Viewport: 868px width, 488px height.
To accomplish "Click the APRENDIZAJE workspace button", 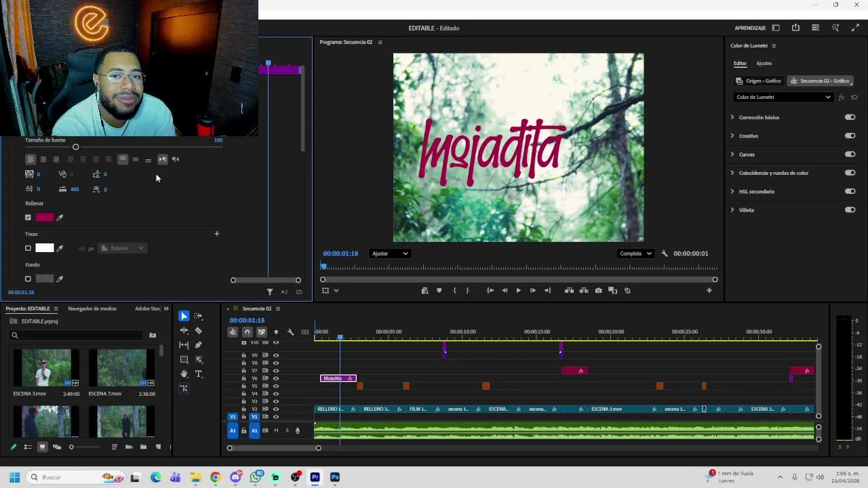I will 750,28.
